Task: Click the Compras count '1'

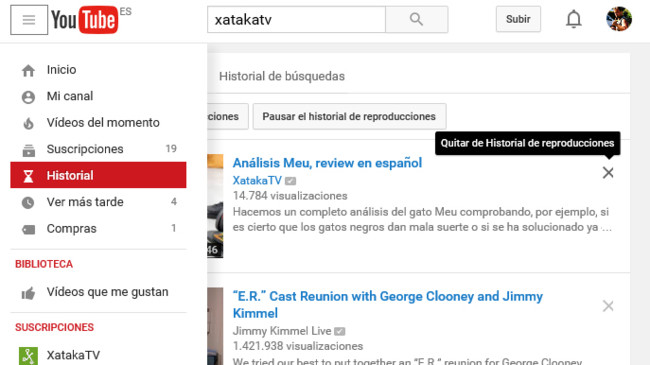Action: [174, 228]
